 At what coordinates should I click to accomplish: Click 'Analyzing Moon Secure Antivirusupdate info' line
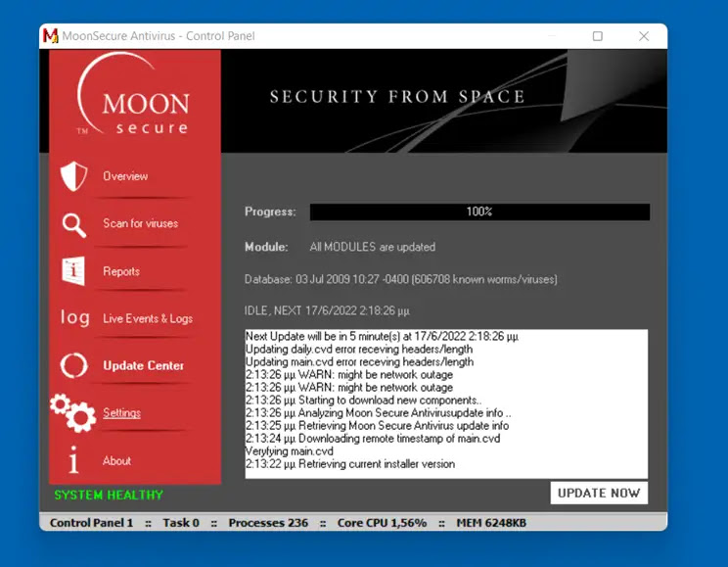coord(379,412)
